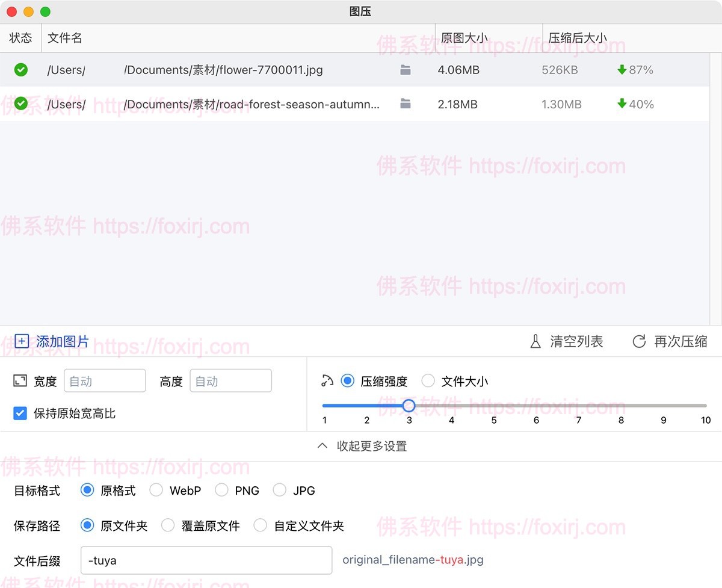Click the add image plus icon
This screenshot has width=722, height=588.
click(x=22, y=342)
